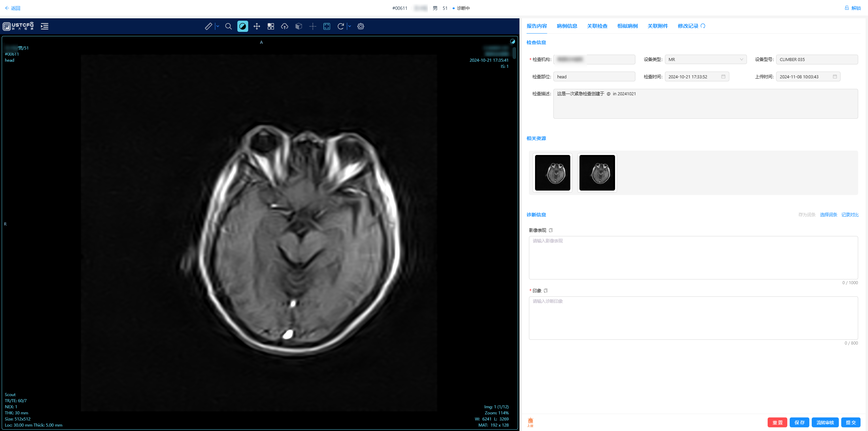868x431 pixels.
Task: Click the cloud upload icon
Action: pos(284,26)
